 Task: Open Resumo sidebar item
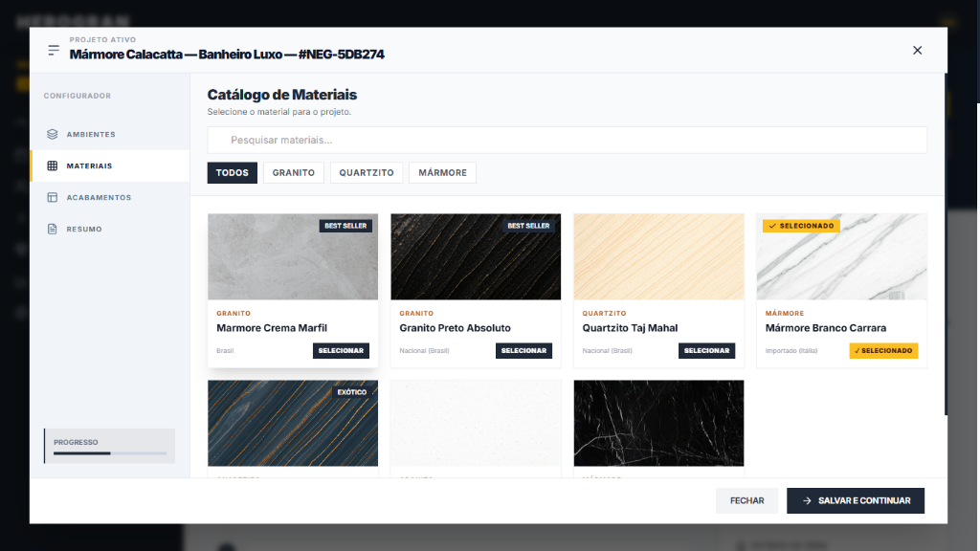point(110,229)
